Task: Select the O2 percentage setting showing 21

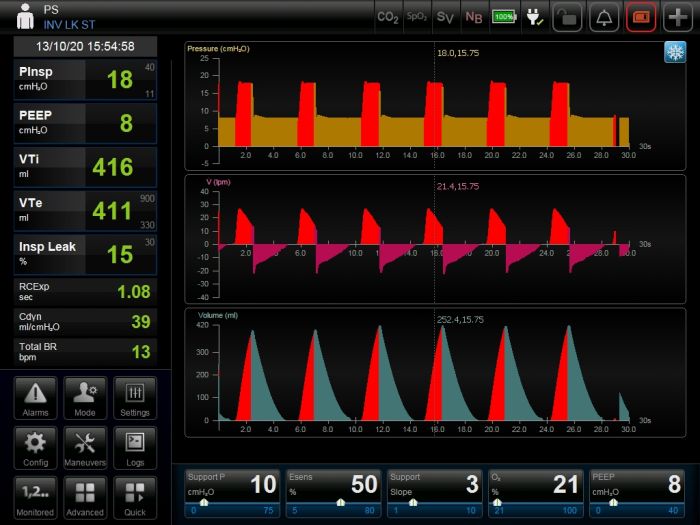Action: 536,493
